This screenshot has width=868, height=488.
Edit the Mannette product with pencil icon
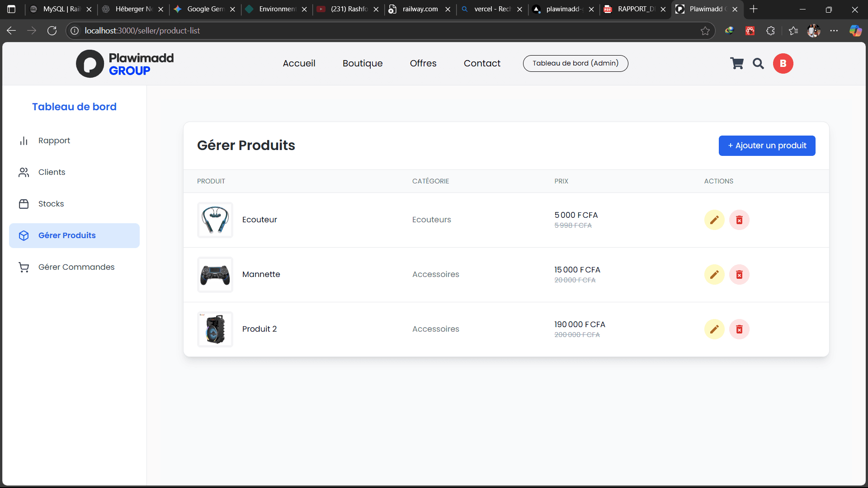point(714,275)
